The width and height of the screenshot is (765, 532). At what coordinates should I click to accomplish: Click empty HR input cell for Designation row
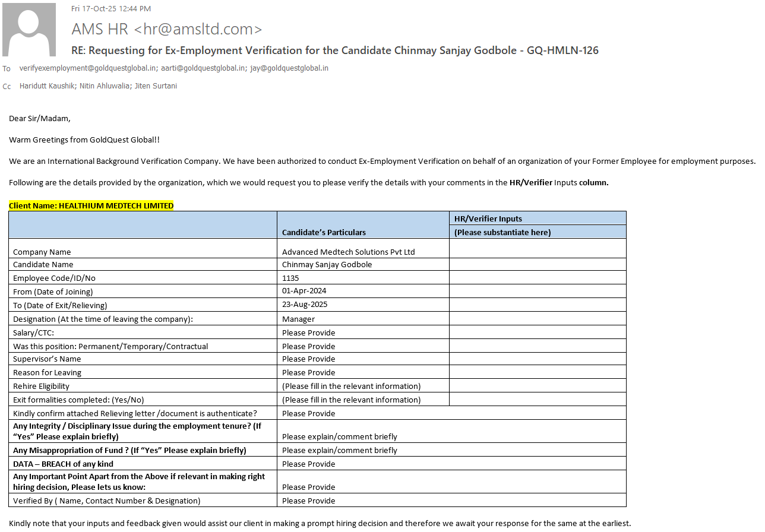(x=538, y=318)
